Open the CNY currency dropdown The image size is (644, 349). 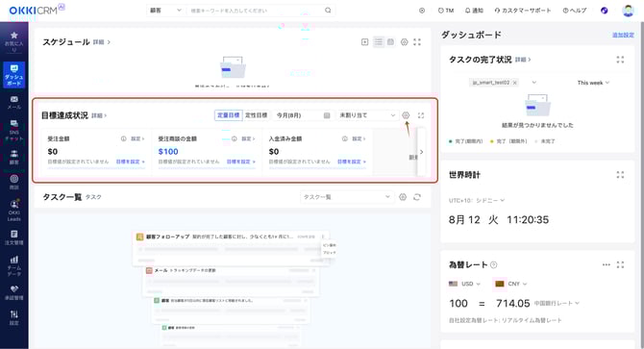tap(511, 284)
